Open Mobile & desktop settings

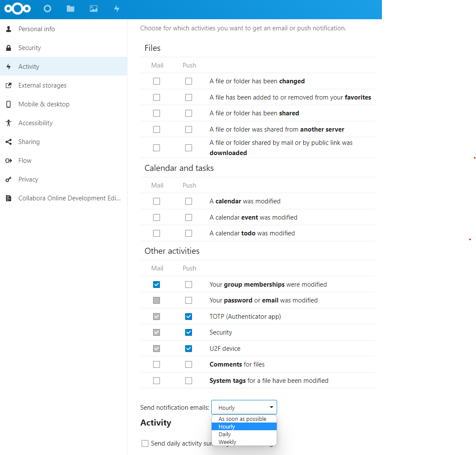coord(63,104)
